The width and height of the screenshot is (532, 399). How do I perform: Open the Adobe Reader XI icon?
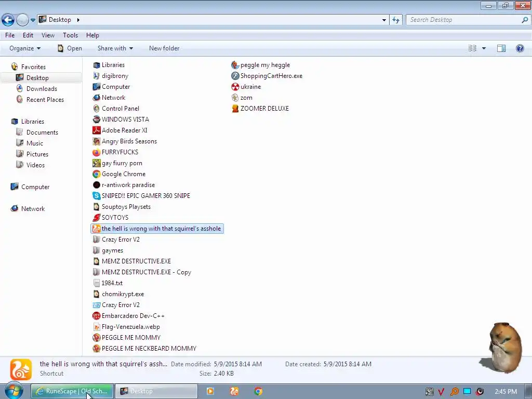click(x=96, y=130)
